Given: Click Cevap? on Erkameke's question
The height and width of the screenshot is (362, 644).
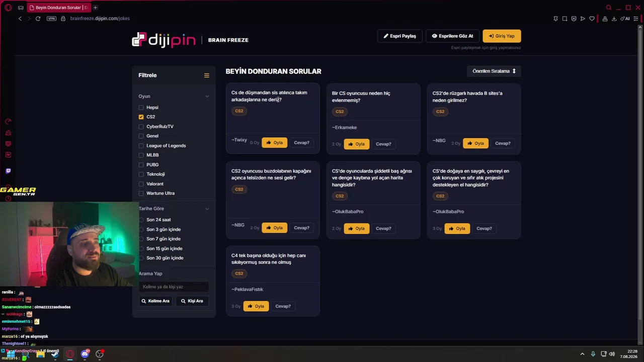Looking at the screenshot, I should tap(383, 144).
